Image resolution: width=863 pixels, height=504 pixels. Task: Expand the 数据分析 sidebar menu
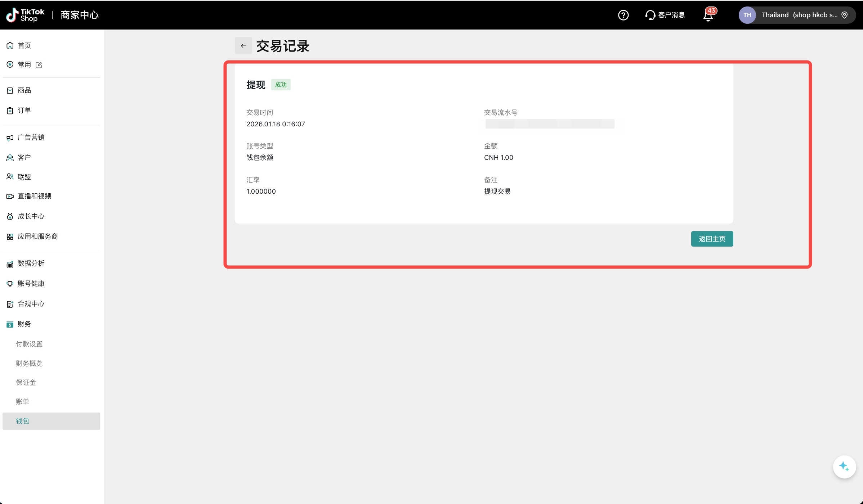31,264
